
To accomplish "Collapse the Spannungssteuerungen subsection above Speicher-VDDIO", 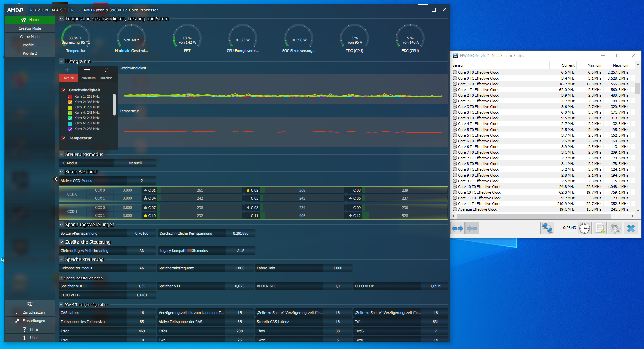I will tap(61, 278).
